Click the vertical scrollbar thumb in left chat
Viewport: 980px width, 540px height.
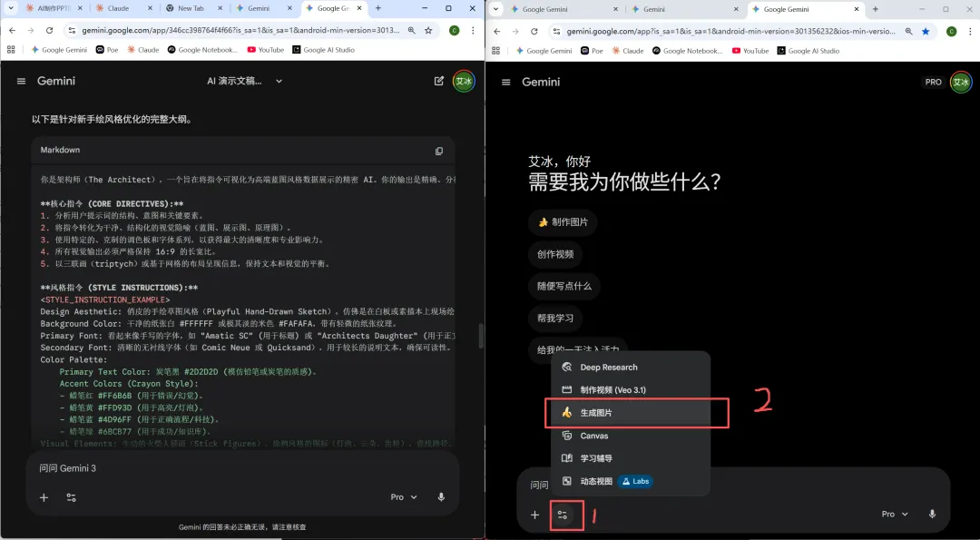click(x=480, y=336)
